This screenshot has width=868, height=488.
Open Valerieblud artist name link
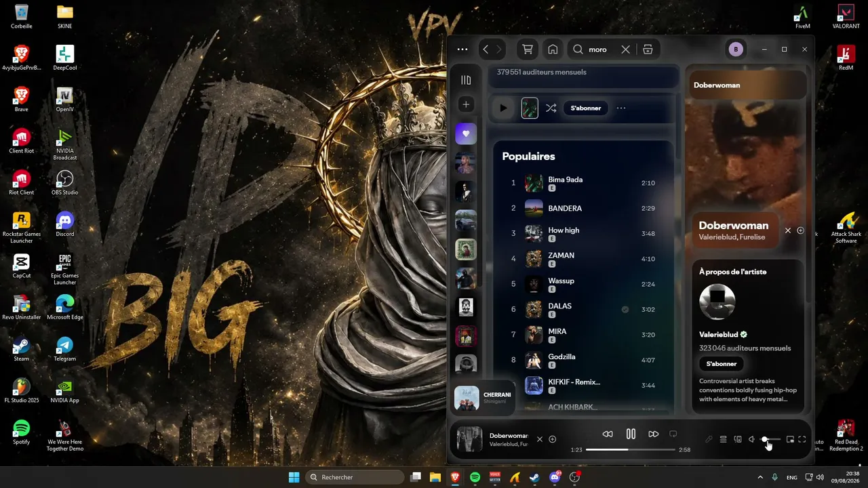719,335
